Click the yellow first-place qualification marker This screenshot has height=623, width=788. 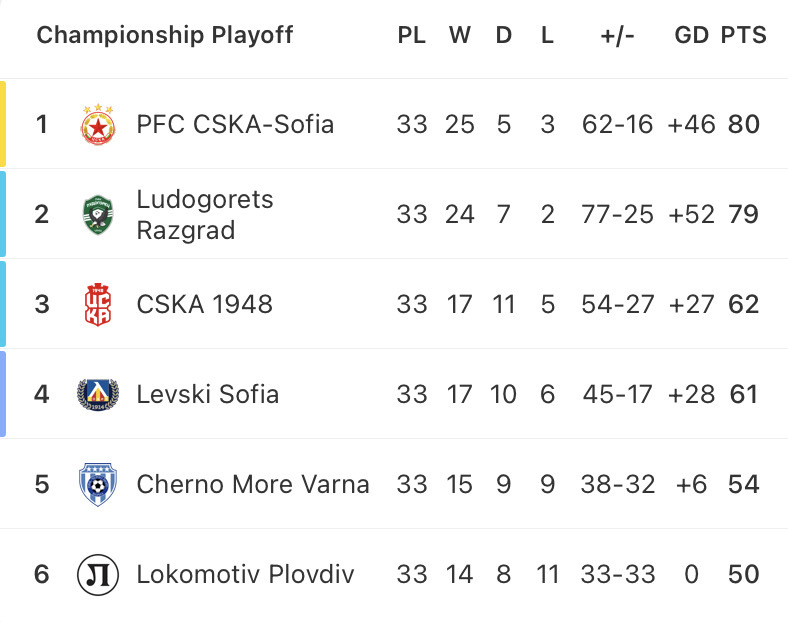3,124
